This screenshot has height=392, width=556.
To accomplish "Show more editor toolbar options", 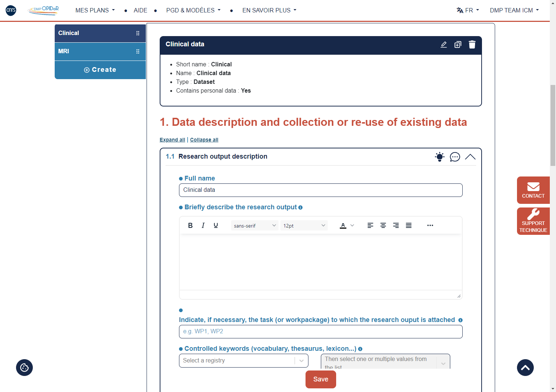I will coord(430,225).
